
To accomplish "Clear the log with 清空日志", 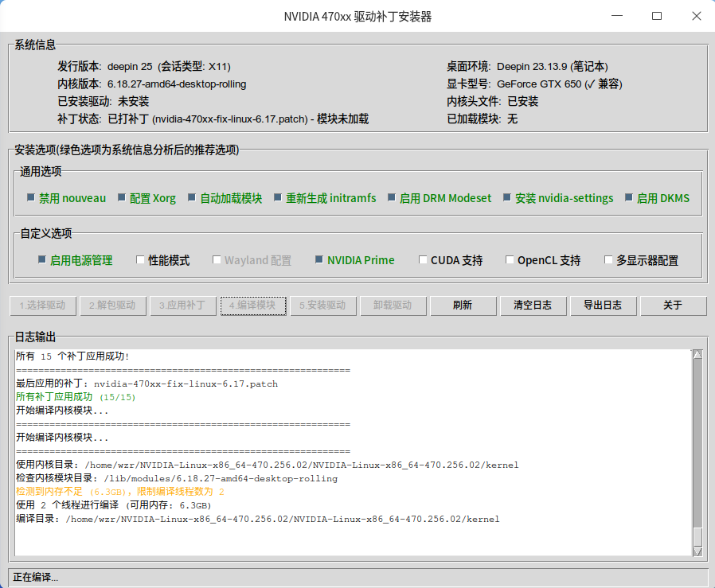I will [533, 306].
